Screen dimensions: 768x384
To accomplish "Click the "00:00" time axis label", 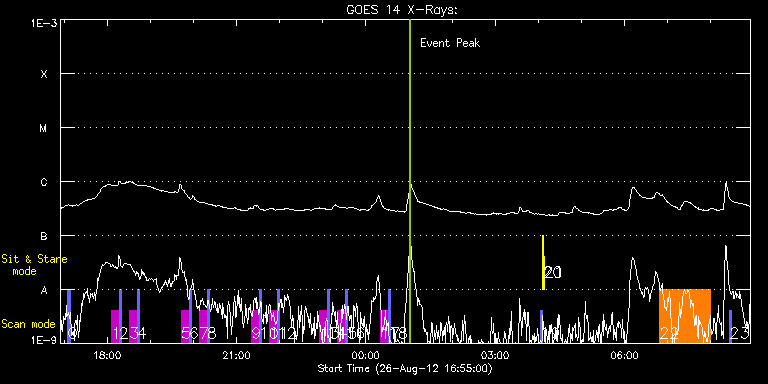I will (x=366, y=354).
